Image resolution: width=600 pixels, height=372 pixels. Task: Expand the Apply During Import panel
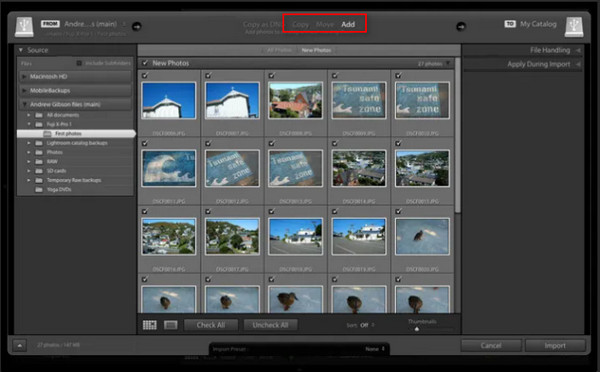[x=578, y=64]
